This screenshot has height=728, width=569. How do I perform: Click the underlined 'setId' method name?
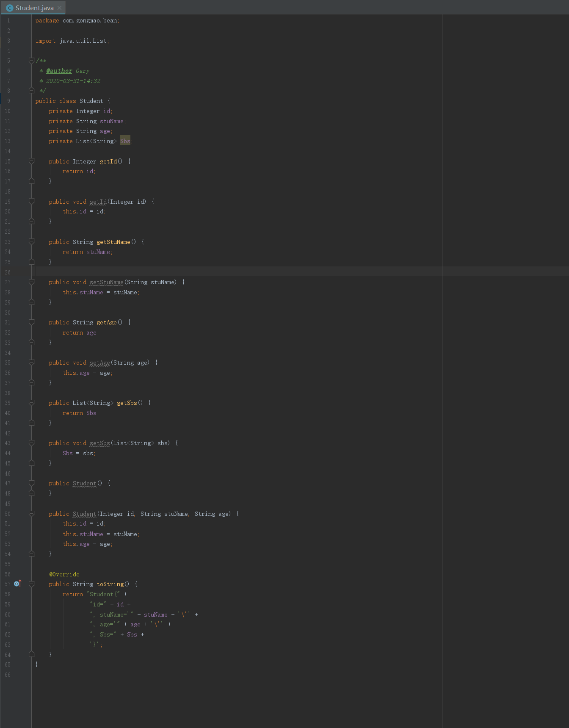point(98,202)
